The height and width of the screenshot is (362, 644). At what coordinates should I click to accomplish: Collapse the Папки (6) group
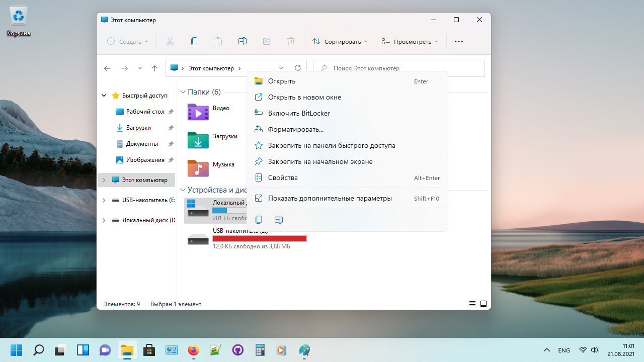[183, 92]
